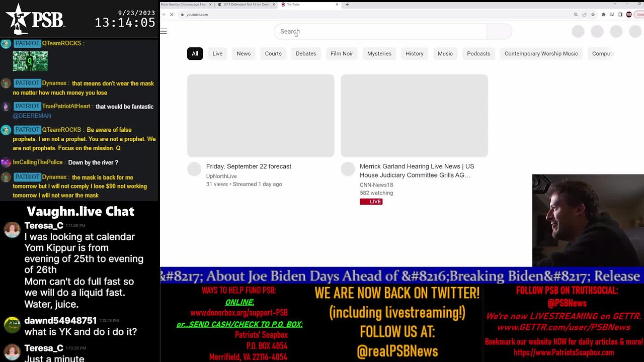The width and height of the screenshot is (644, 362).
Task: Select the Music filter chip
Action: point(445,53)
